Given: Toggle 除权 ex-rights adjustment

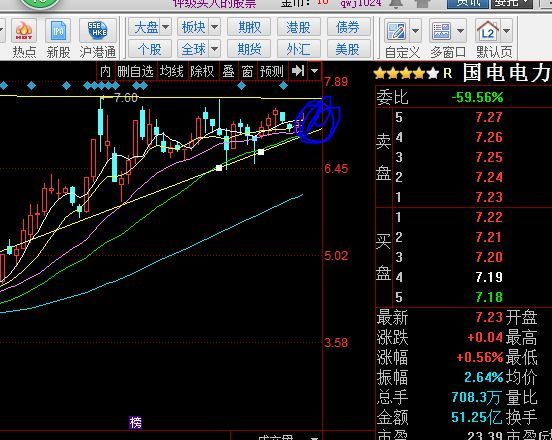Looking at the screenshot, I should [202, 71].
